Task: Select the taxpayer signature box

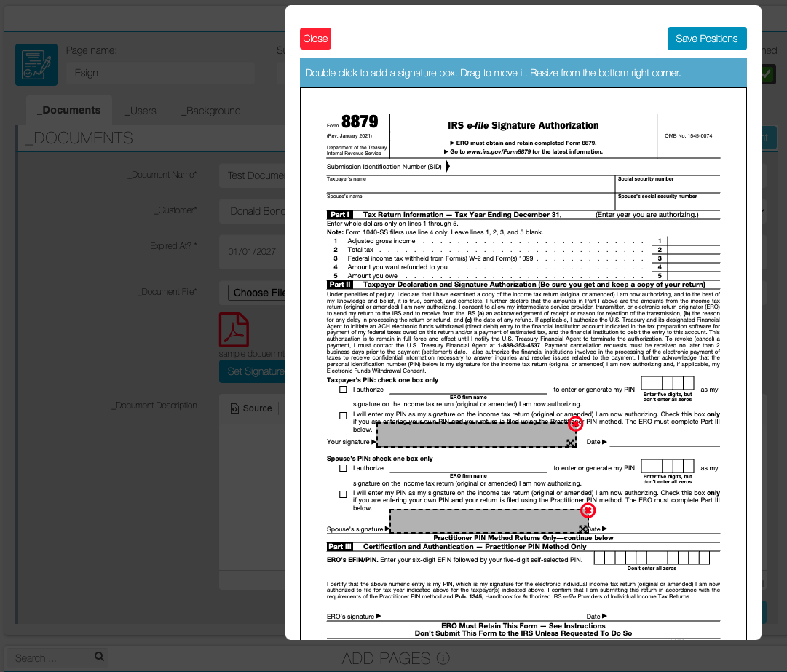Action: [x=476, y=435]
